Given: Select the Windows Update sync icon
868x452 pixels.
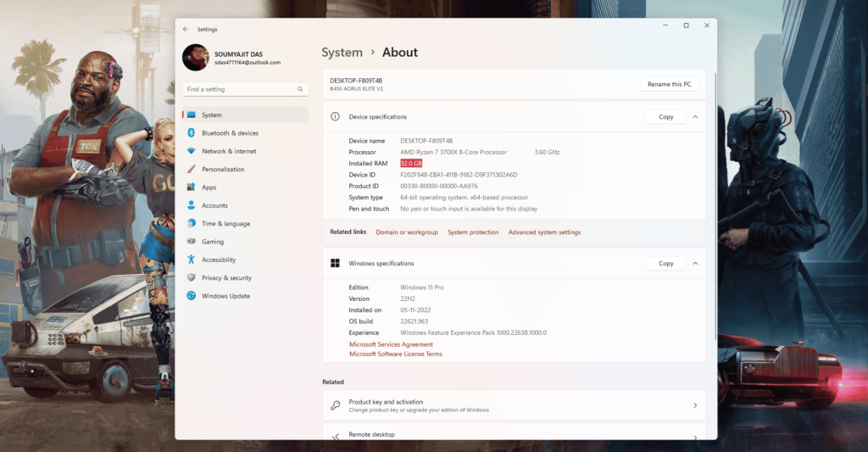Looking at the screenshot, I should click(191, 296).
